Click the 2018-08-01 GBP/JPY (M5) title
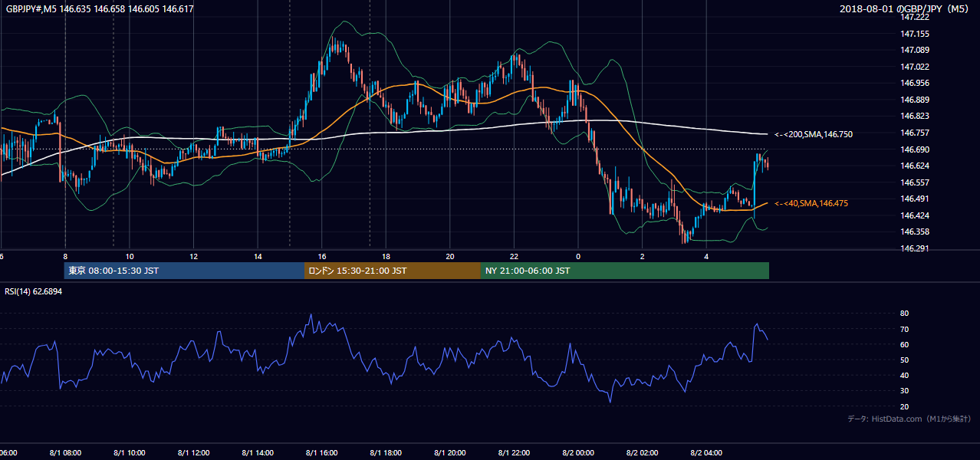980x460 pixels. tap(905, 9)
